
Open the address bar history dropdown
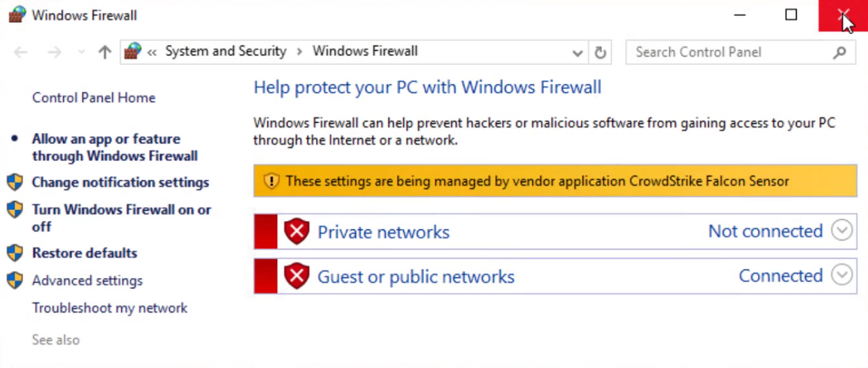click(x=577, y=53)
